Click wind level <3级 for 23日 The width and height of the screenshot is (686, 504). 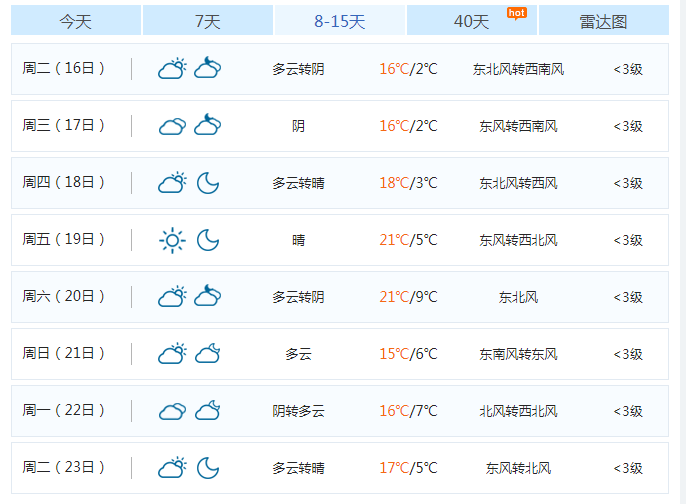click(628, 469)
